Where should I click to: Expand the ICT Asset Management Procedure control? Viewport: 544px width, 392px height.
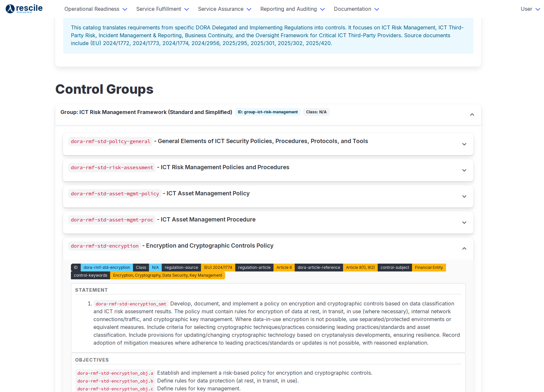[464, 222]
